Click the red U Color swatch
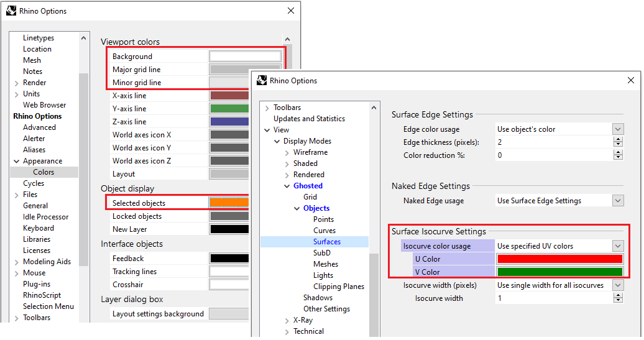The image size is (644, 340). coord(559,259)
